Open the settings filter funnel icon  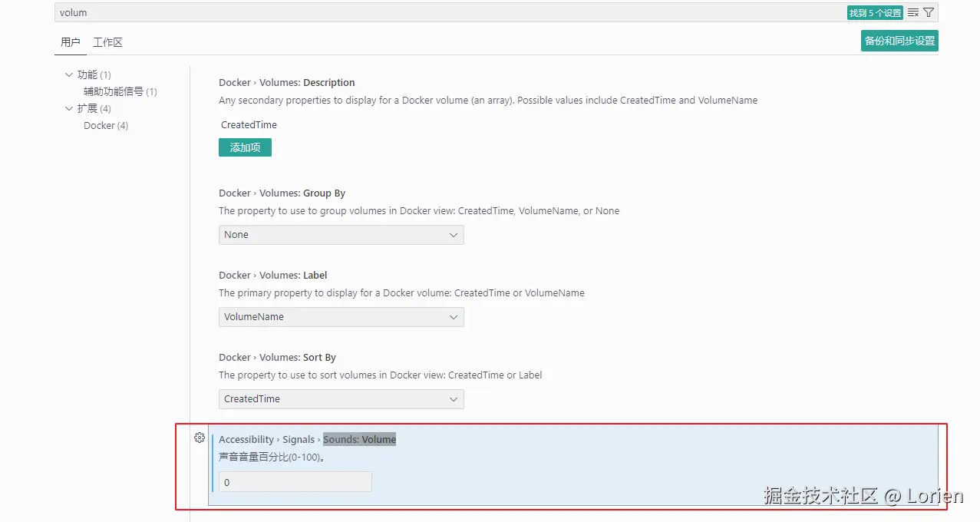point(929,13)
